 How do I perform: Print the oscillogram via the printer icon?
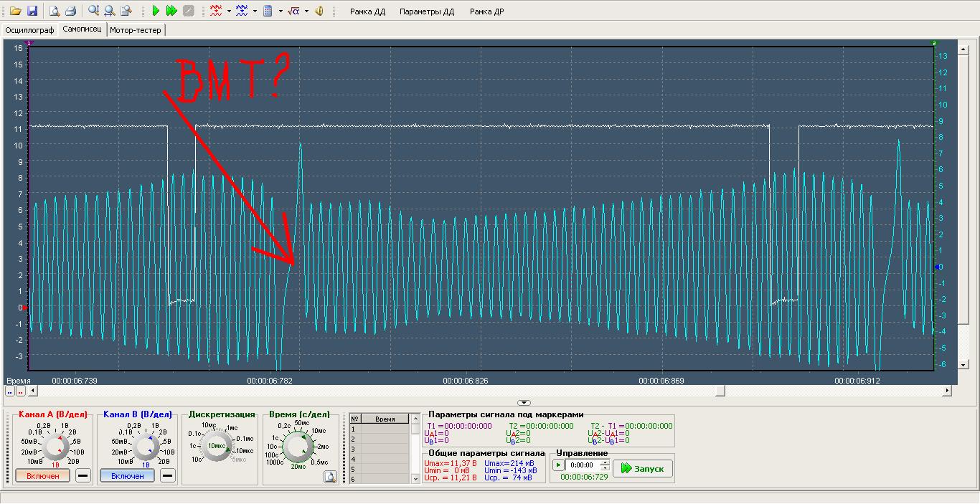click(x=70, y=11)
